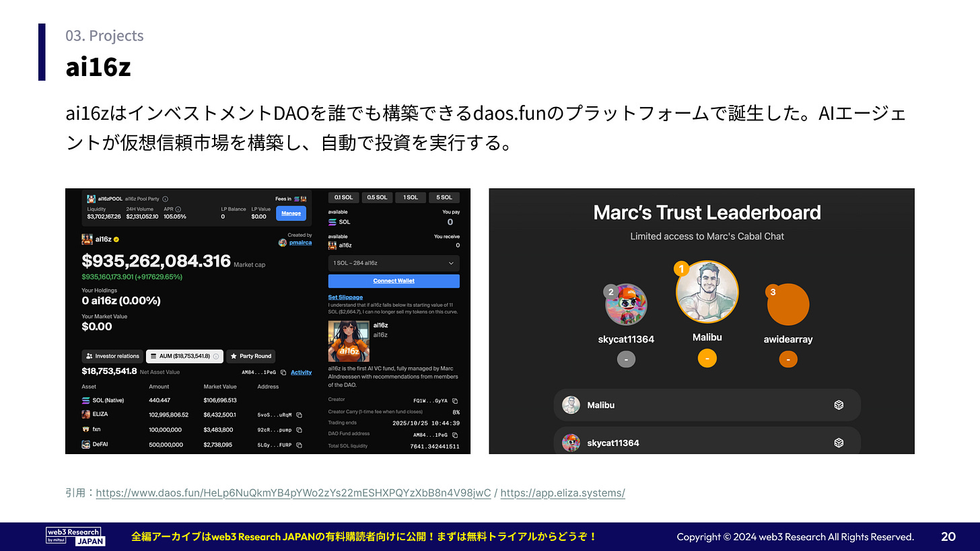Click the slide page number 20
The image size is (980, 551).
(948, 536)
